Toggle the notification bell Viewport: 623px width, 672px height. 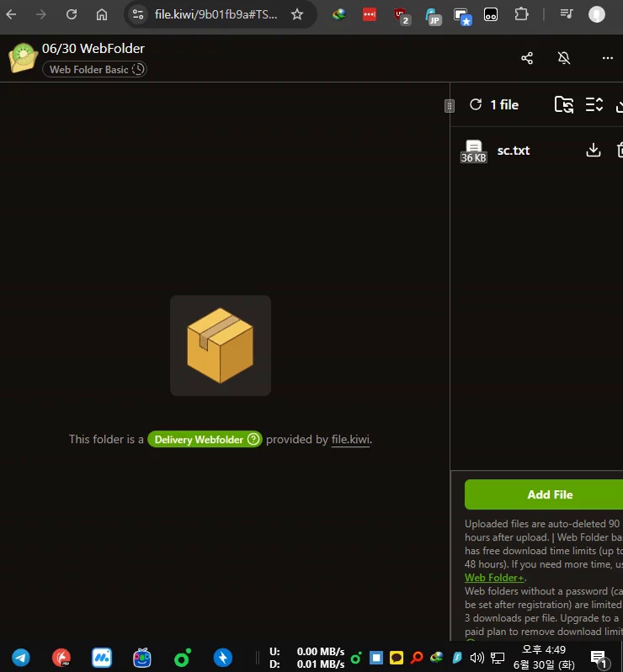pos(564,58)
